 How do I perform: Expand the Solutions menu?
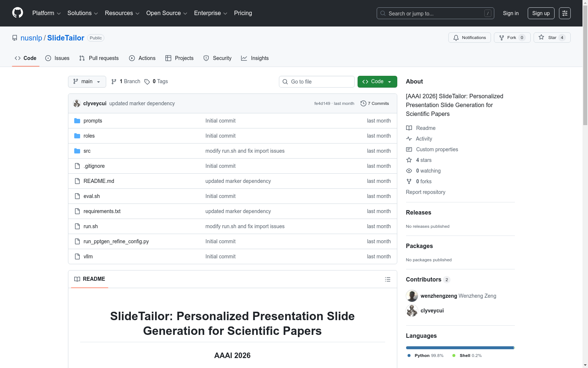[x=83, y=13]
